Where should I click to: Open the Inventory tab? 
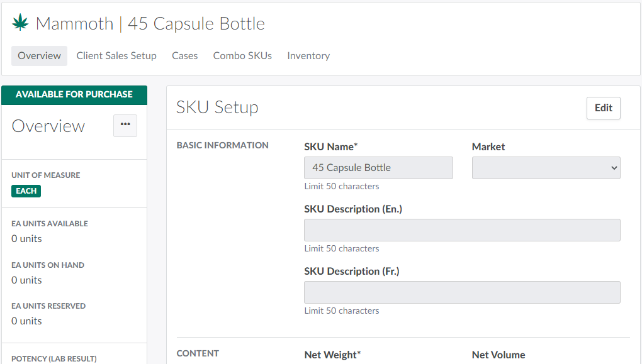point(308,56)
